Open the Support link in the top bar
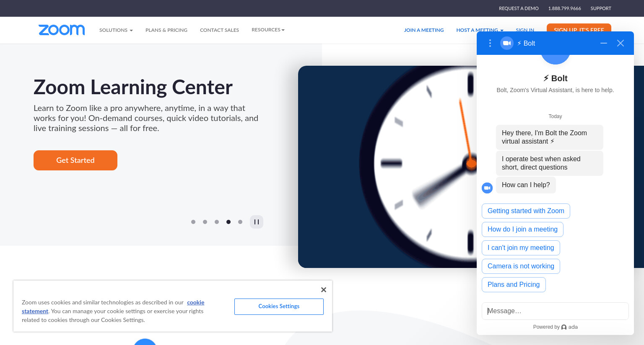 point(601,8)
